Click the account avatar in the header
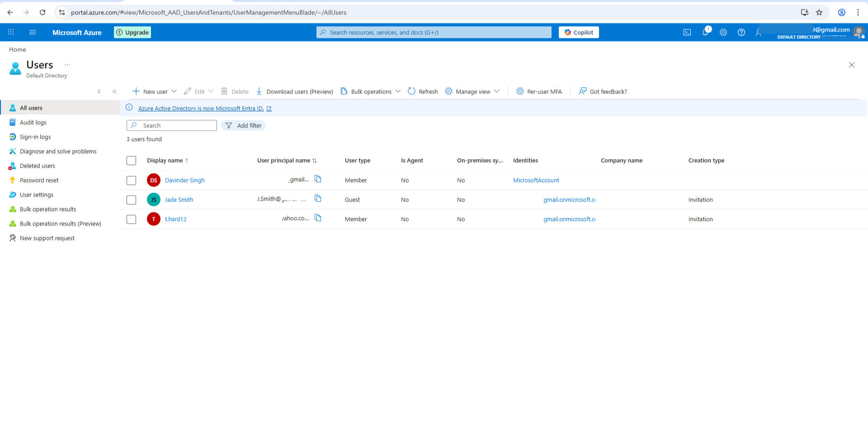Screen dimensions: 868x447 (859, 32)
